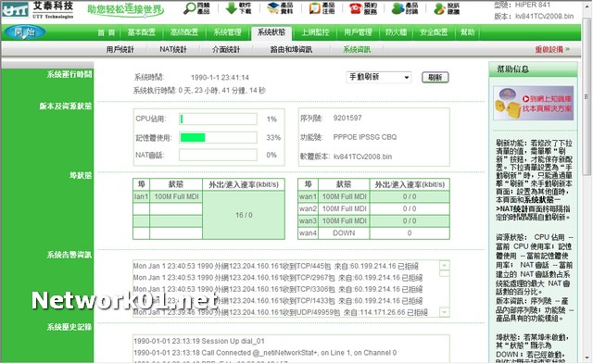Click the 重啟設備 restart device link
The height and width of the screenshot is (364, 593).
(x=552, y=49)
